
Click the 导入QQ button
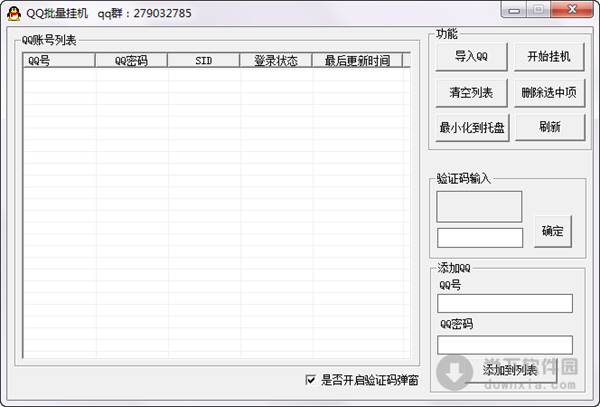(x=471, y=57)
